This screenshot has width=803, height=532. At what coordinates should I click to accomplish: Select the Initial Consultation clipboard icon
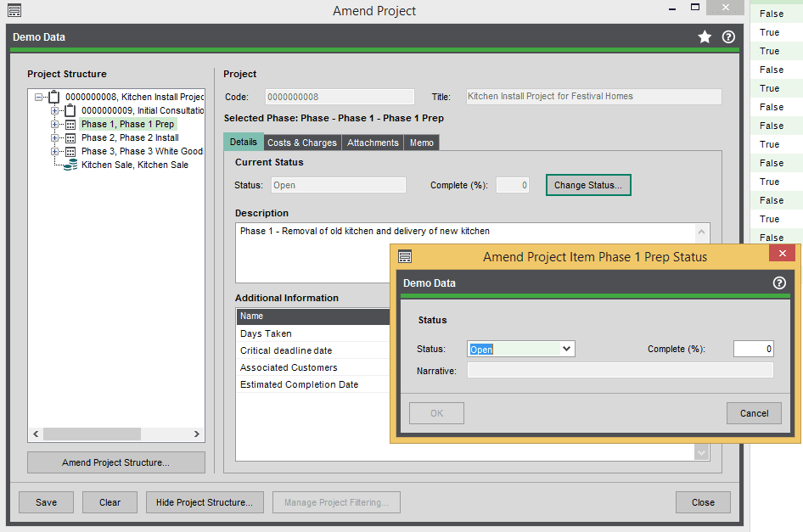(x=70, y=110)
